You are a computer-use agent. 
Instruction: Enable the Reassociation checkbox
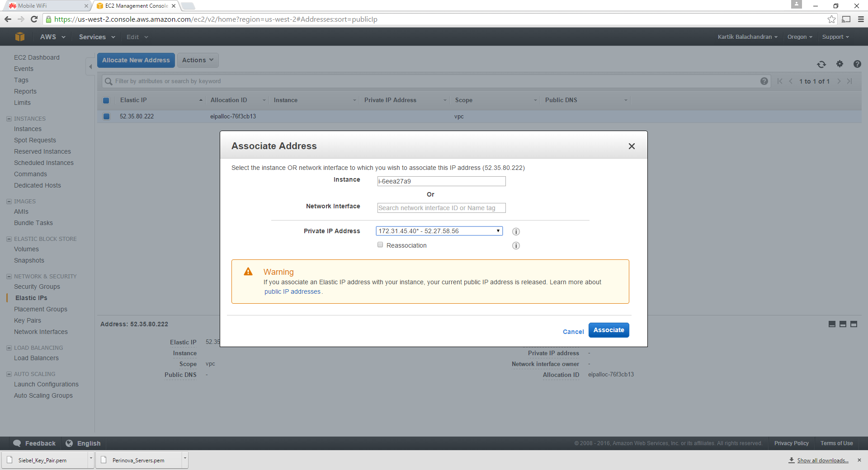[380, 245]
